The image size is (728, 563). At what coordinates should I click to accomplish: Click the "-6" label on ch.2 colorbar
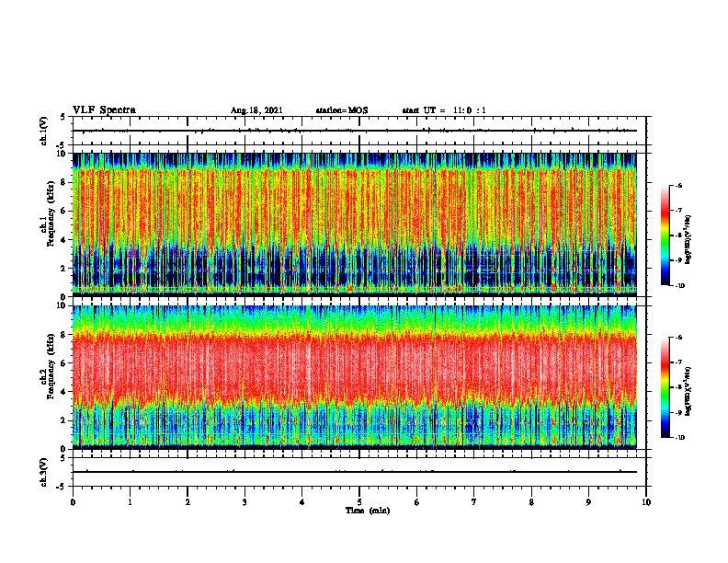pyautogui.click(x=679, y=338)
